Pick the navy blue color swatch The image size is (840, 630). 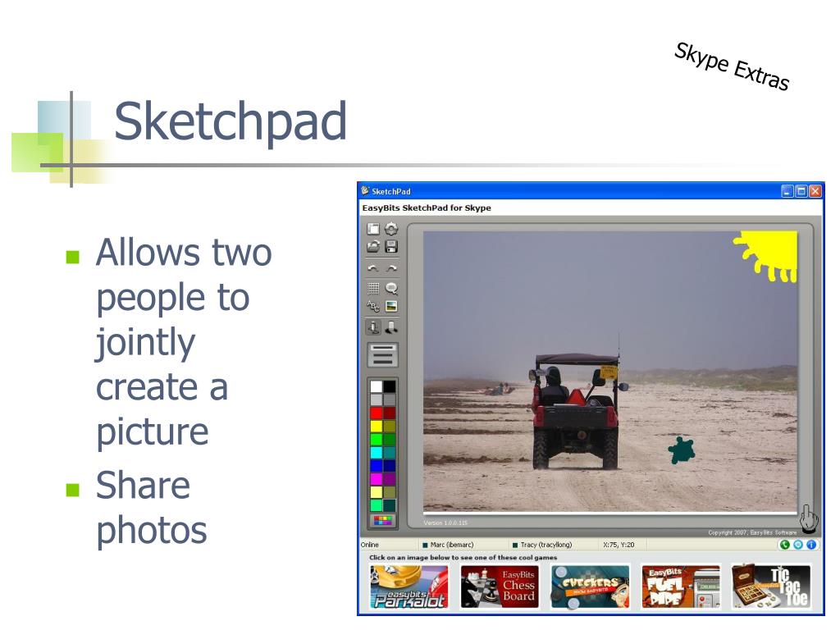[x=390, y=466]
